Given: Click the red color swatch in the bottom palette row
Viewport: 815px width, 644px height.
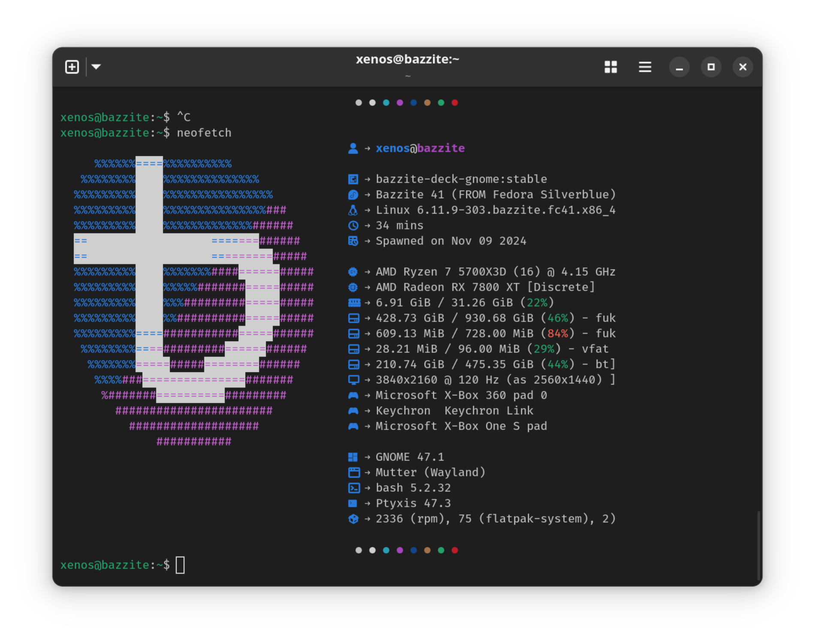Looking at the screenshot, I should click(x=454, y=550).
